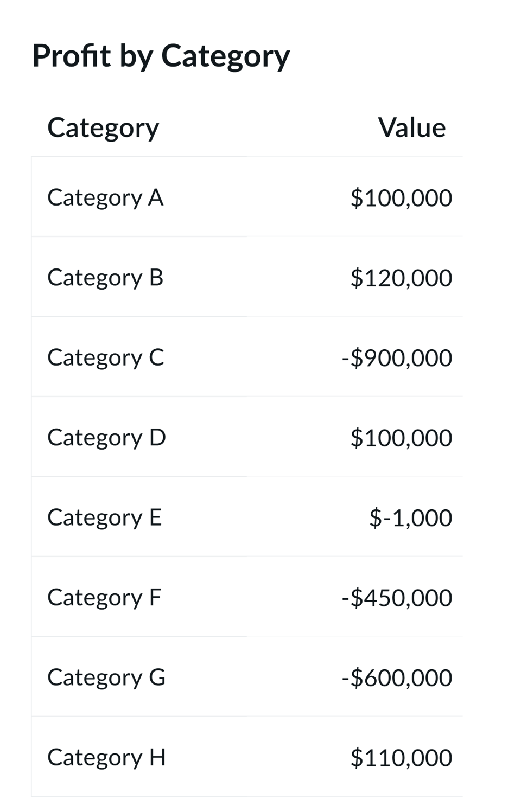Viewport: 521px width, 812px height.
Task: Click the Category column header
Action: 103,129
